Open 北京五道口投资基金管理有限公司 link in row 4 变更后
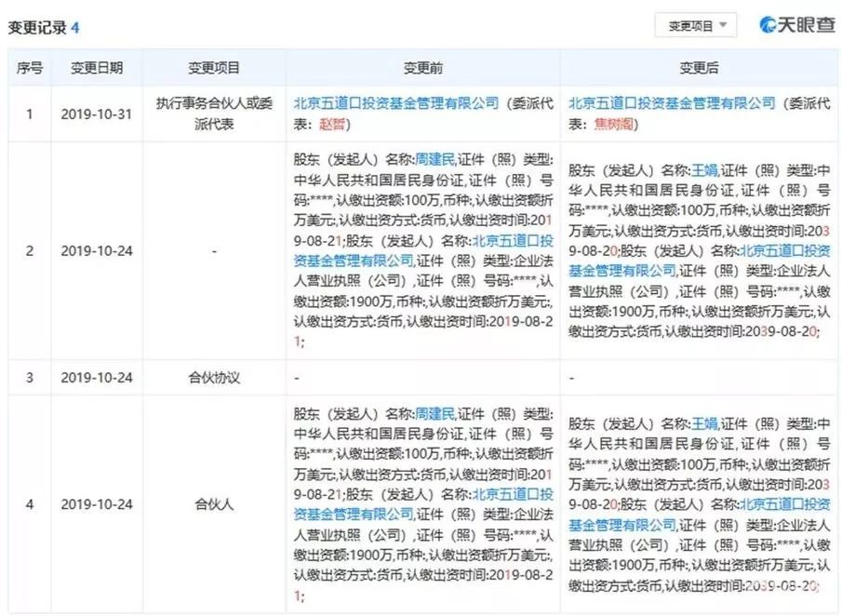The width and height of the screenshot is (842, 616). [699, 515]
